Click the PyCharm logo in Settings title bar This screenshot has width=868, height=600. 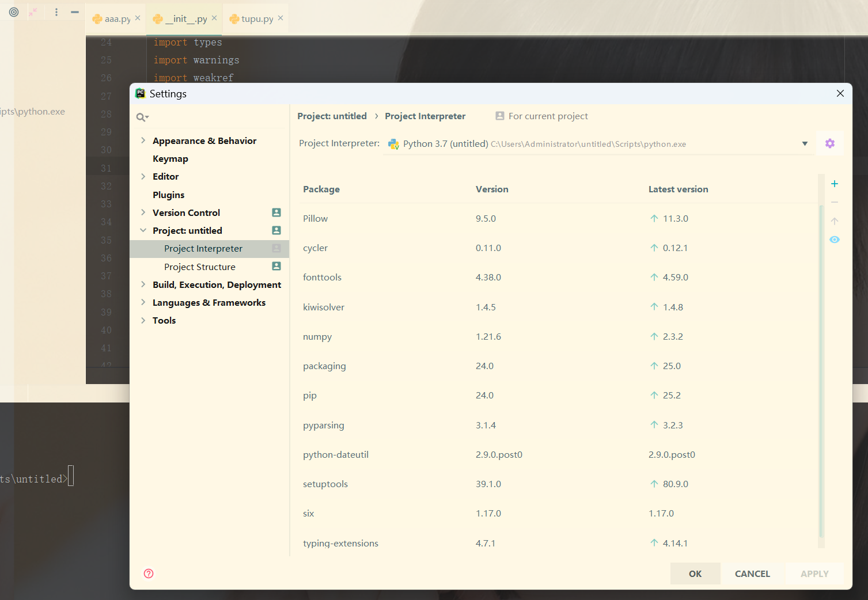pyautogui.click(x=140, y=93)
